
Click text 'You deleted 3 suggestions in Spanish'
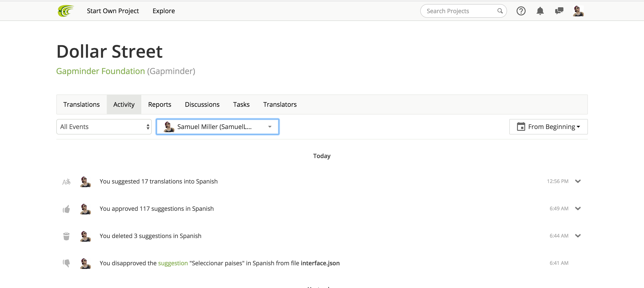(x=150, y=236)
